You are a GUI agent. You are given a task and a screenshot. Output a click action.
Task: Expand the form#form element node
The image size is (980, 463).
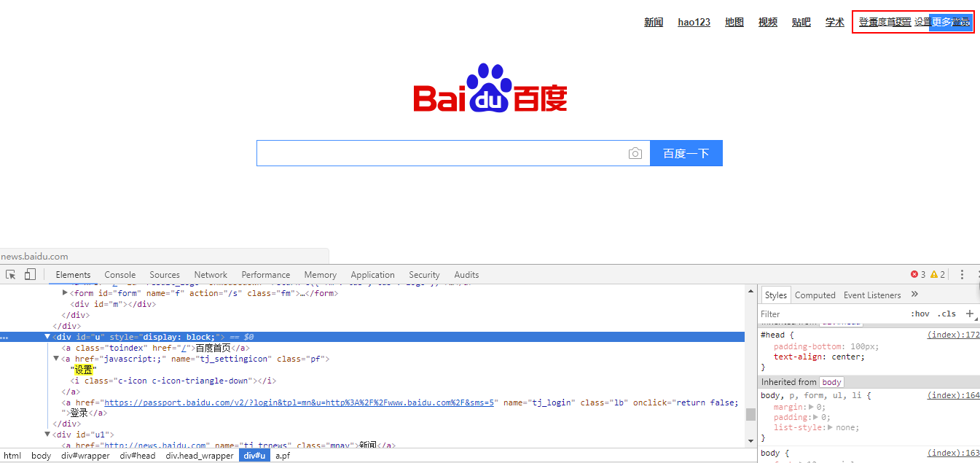tap(66, 293)
